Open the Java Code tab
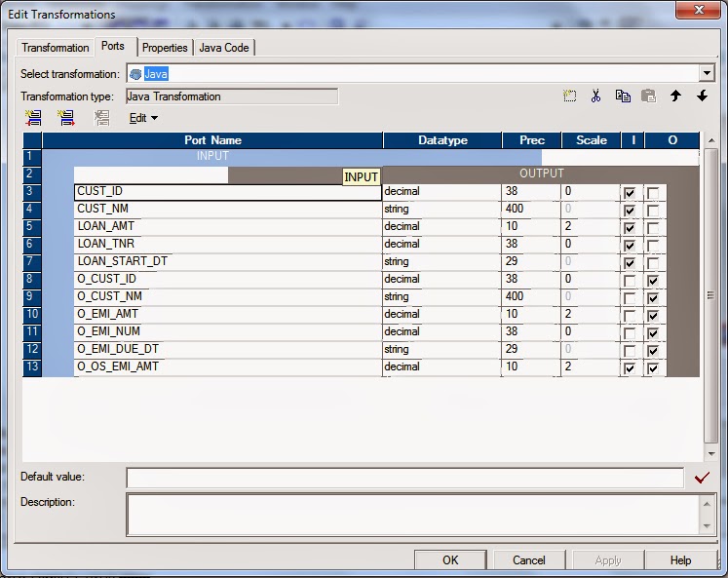 [x=224, y=48]
